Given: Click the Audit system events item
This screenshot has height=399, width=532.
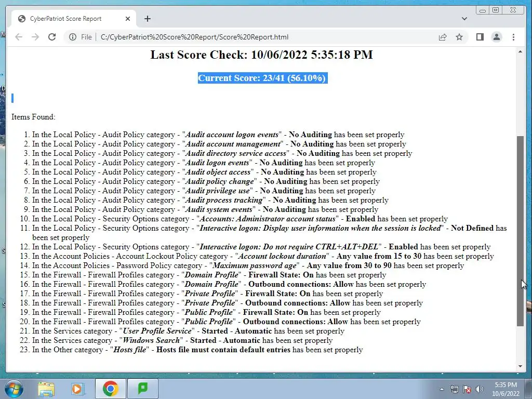Looking at the screenshot, I should pyautogui.click(x=205, y=209).
